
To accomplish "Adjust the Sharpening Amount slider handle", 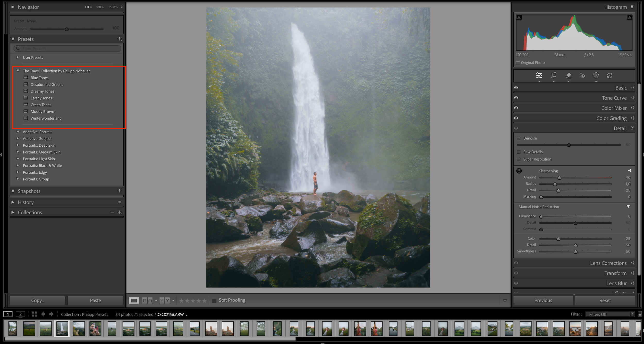I will pyautogui.click(x=559, y=178).
